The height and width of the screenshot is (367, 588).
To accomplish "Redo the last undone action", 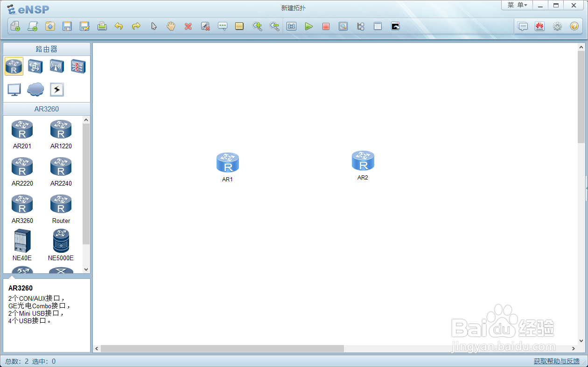I will pos(136,27).
